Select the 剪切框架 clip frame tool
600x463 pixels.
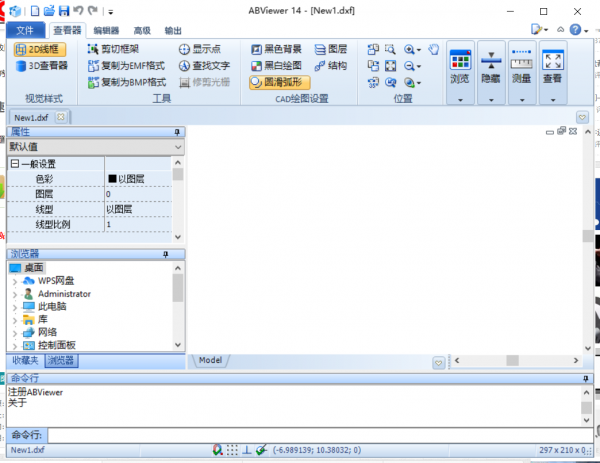113,49
